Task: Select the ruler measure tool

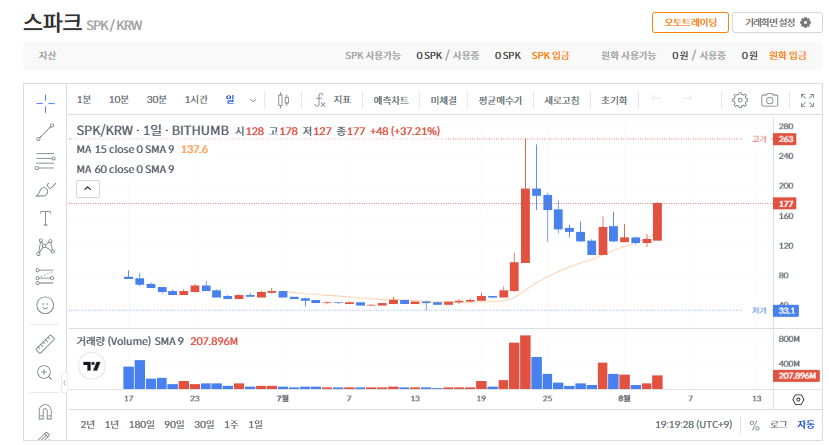Action: pyautogui.click(x=45, y=344)
